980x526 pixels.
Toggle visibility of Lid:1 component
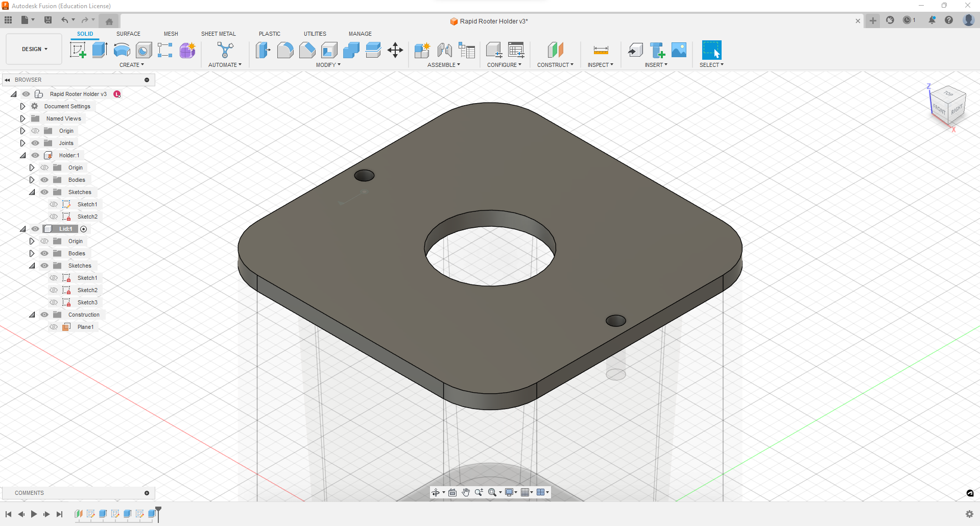(x=35, y=229)
